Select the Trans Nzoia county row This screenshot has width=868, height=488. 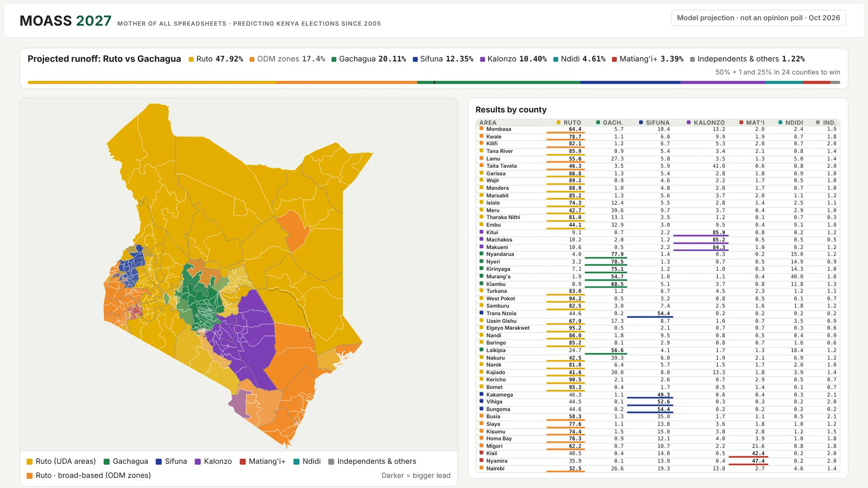[658, 313]
